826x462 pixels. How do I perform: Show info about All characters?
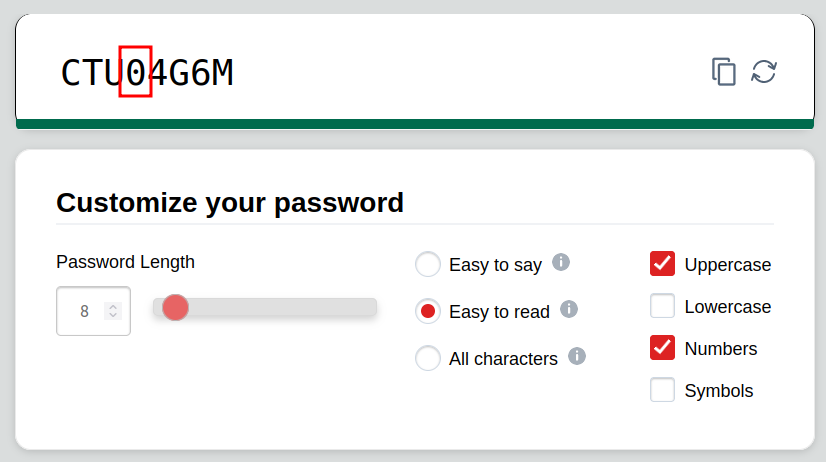click(x=577, y=356)
